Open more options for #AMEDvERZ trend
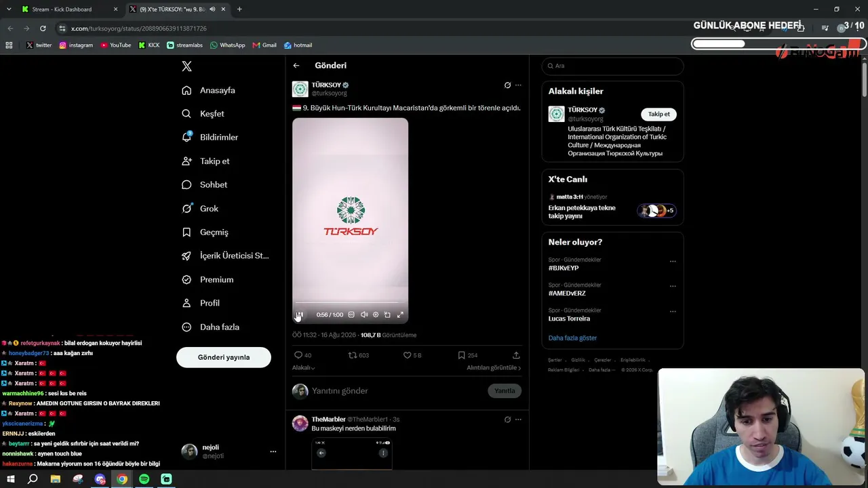 coord(673,287)
